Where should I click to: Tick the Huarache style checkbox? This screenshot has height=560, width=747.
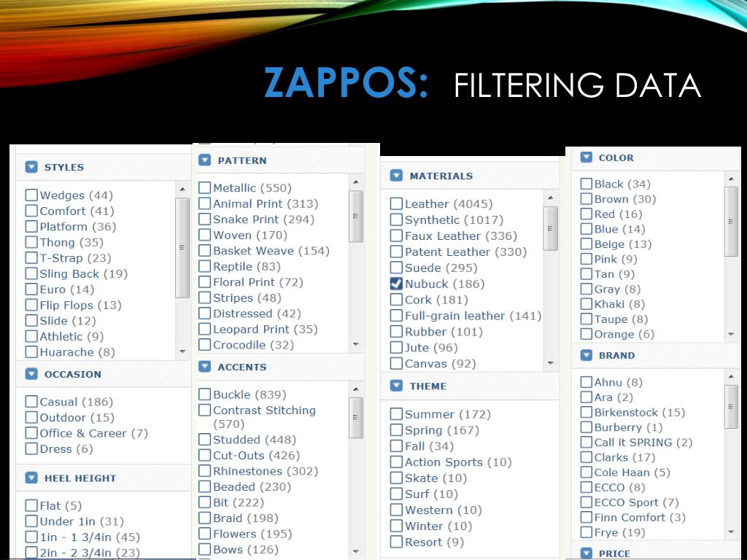click(x=31, y=352)
